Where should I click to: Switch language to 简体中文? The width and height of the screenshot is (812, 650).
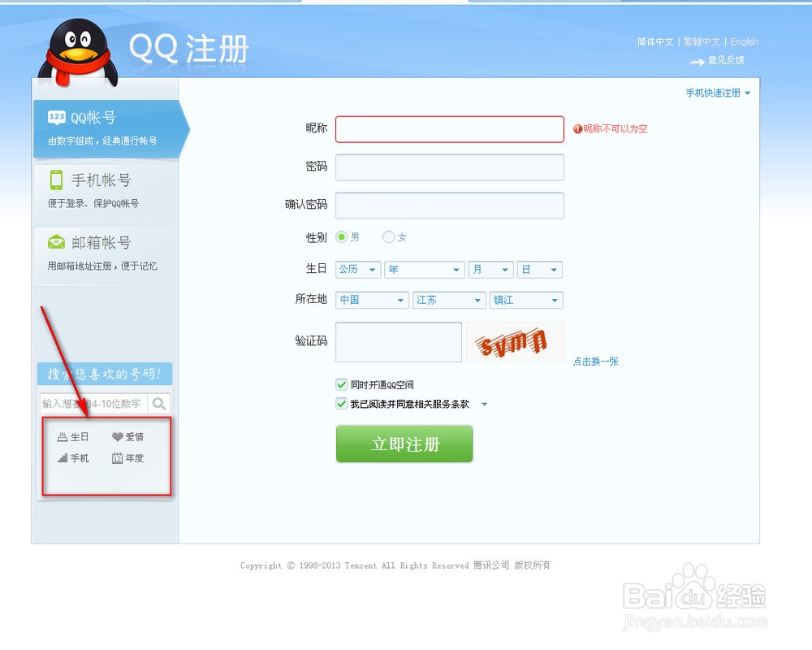tap(655, 41)
